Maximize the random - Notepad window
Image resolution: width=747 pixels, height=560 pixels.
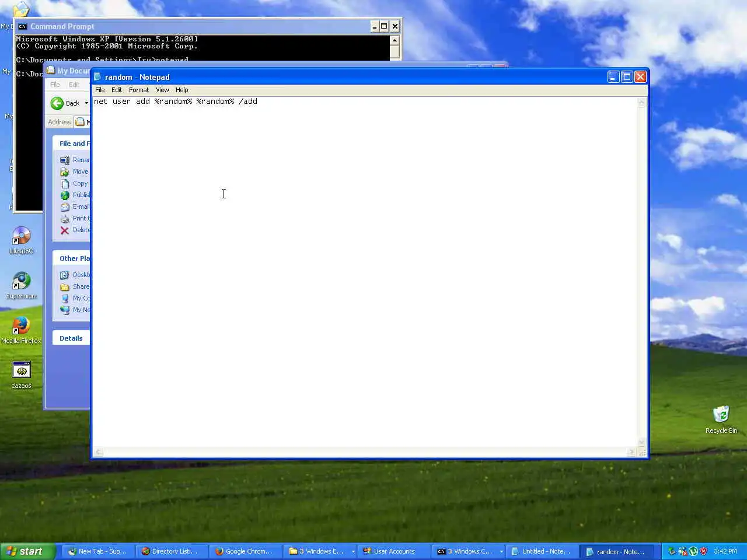click(627, 77)
